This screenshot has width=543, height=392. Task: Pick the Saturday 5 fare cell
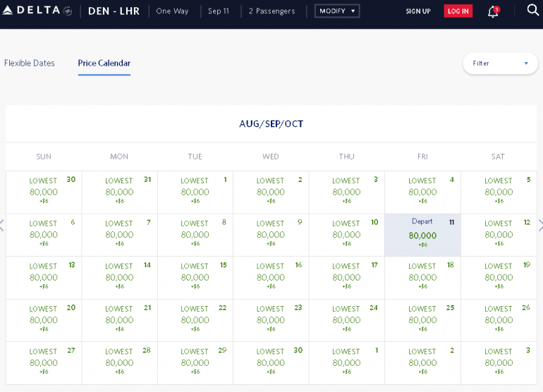point(499,192)
